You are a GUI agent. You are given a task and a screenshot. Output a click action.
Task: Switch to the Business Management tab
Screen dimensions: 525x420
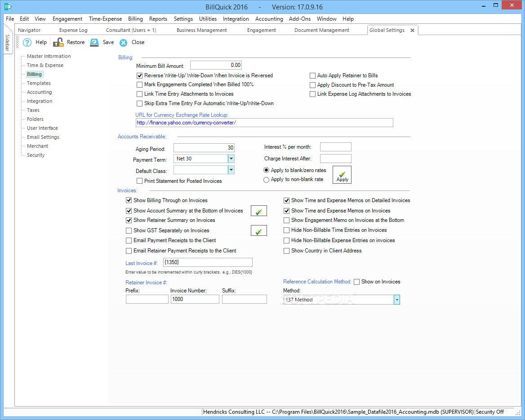pyautogui.click(x=201, y=30)
